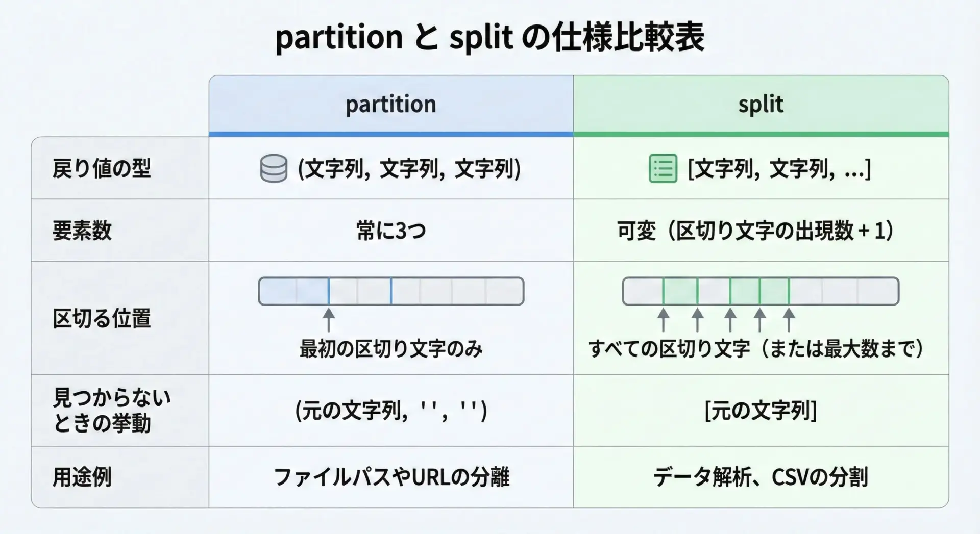This screenshot has width=980, height=534.
Task: Click the データ解析、CSVの分割 cell
Action: tap(761, 477)
